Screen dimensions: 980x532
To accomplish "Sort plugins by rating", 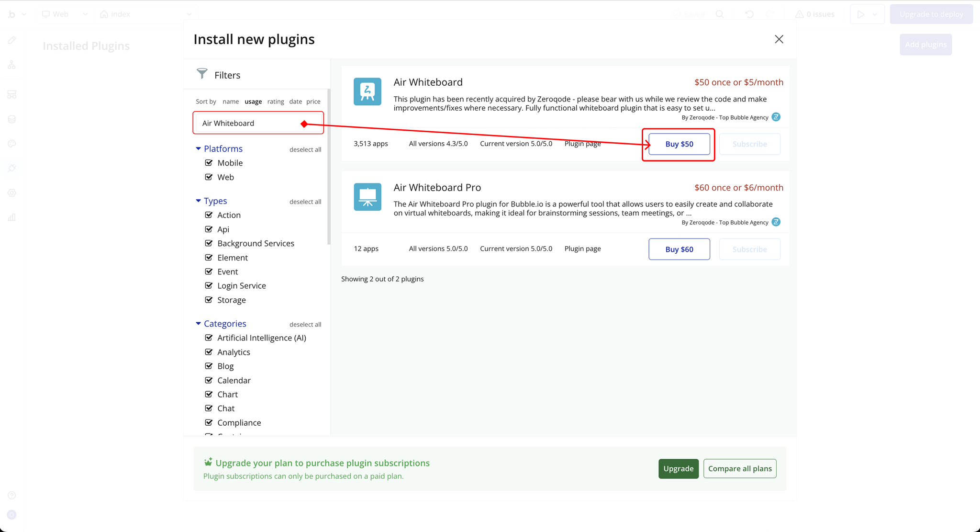I will coord(275,102).
